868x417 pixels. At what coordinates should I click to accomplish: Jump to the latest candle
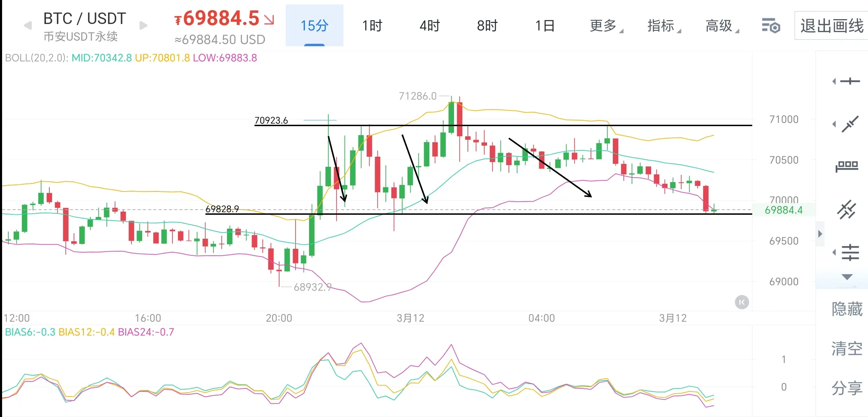click(741, 302)
